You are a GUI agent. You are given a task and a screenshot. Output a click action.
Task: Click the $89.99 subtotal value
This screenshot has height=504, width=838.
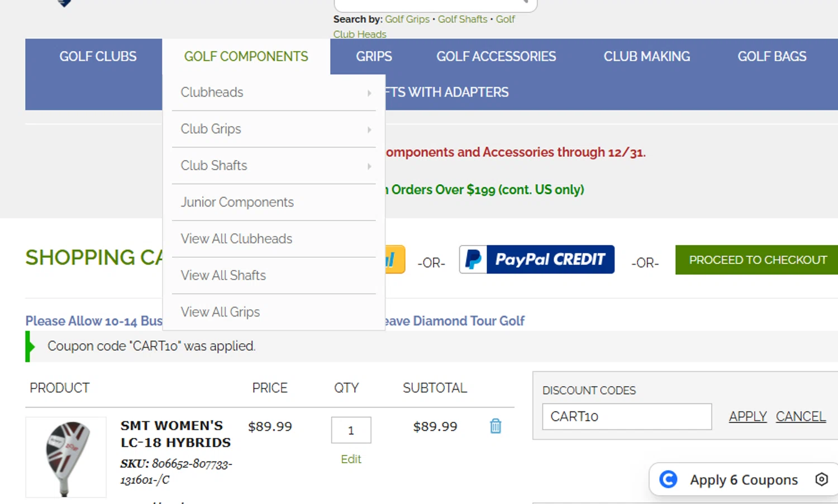click(435, 426)
